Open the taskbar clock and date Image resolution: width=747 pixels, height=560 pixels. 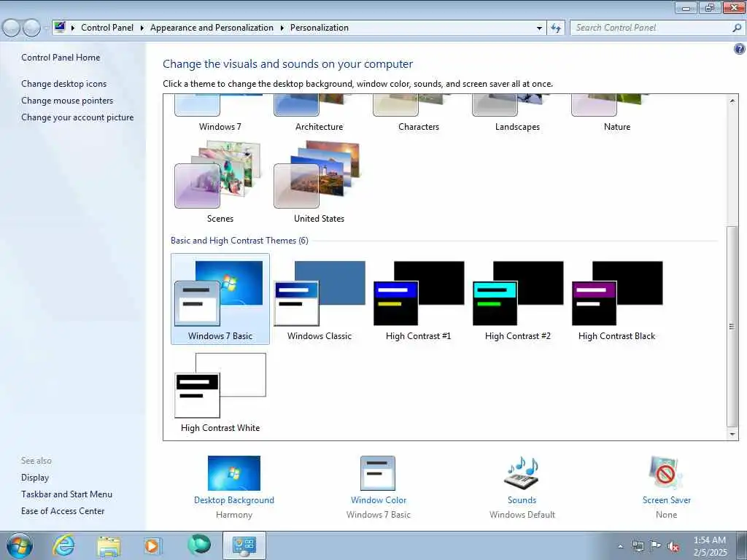(x=710, y=546)
